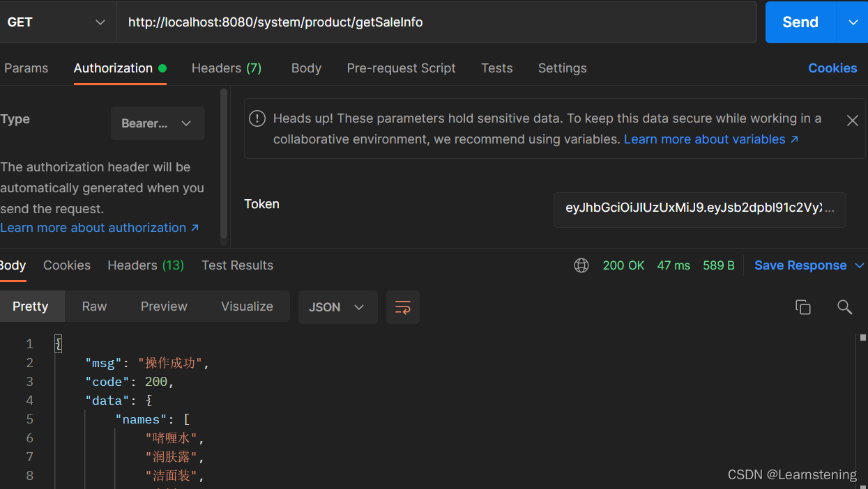
Task: Open the response Cookies tab
Action: 67,265
